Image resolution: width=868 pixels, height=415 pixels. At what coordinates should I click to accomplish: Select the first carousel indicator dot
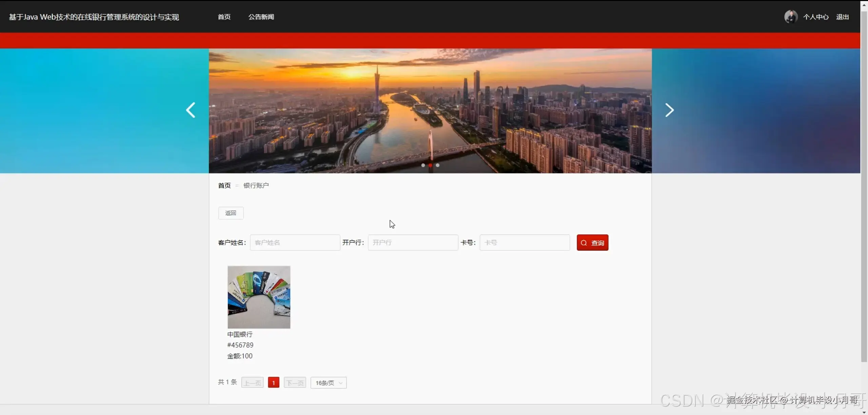point(423,165)
